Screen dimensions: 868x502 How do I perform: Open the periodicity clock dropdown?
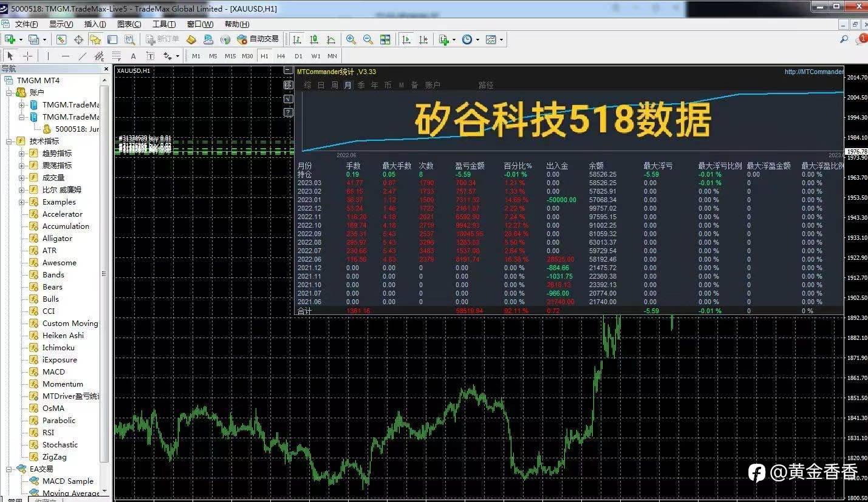coord(470,39)
